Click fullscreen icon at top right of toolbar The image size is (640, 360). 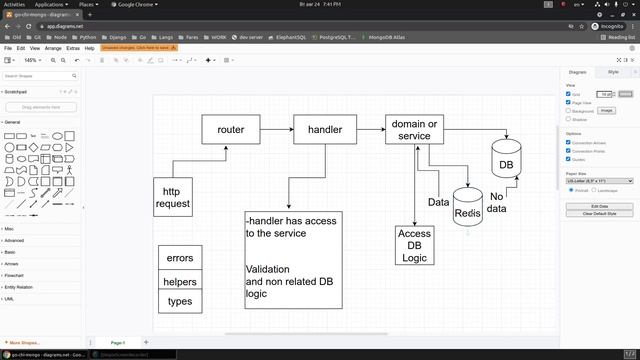[619, 60]
